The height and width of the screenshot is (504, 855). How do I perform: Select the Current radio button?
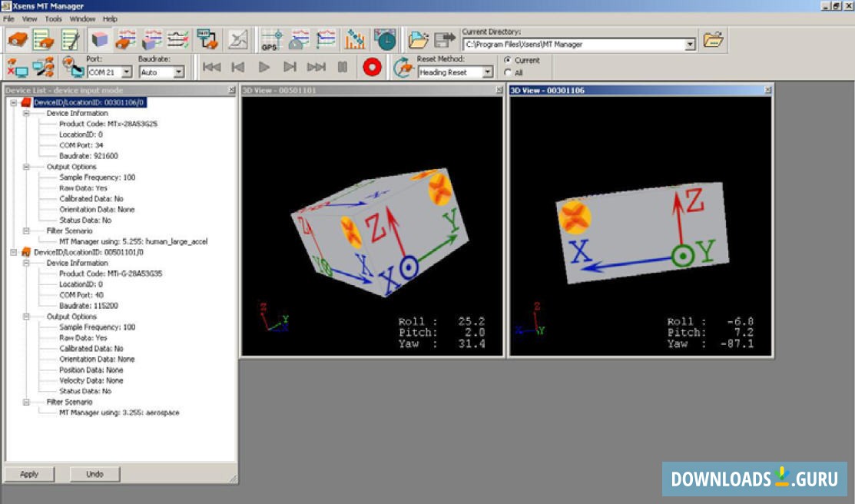(x=508, y=60)
